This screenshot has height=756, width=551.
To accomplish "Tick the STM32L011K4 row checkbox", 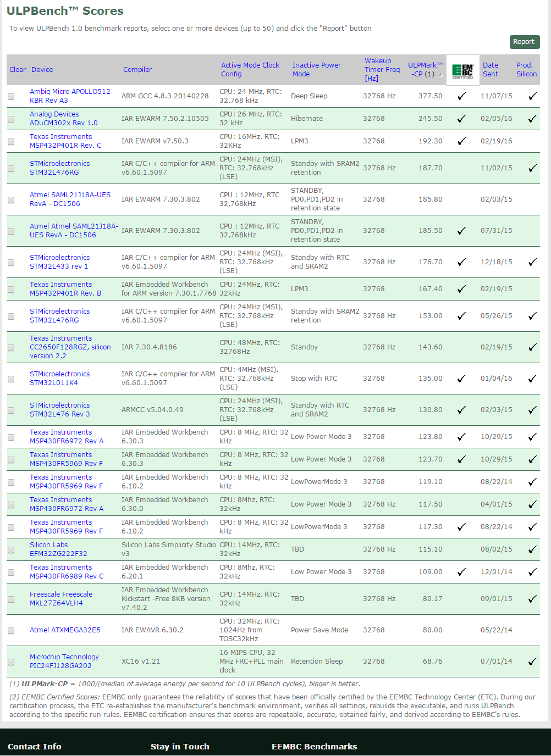I will pos(11,379).
